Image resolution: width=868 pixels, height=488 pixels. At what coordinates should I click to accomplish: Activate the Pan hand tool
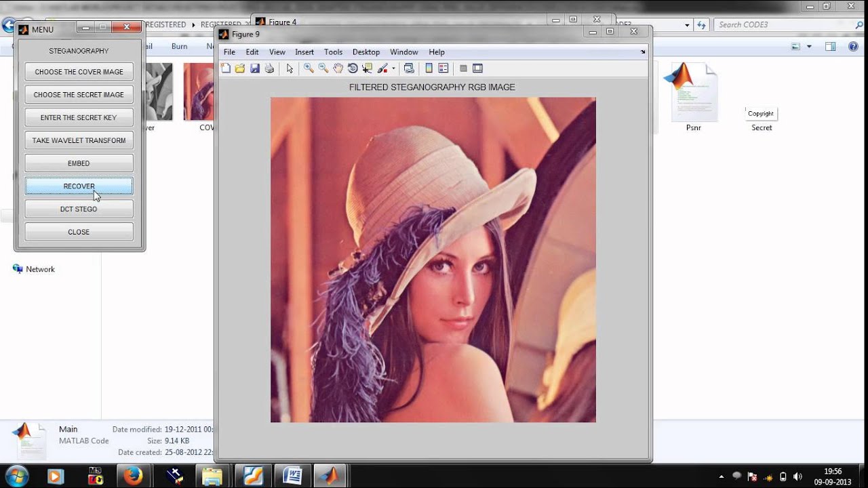(338, 68)
